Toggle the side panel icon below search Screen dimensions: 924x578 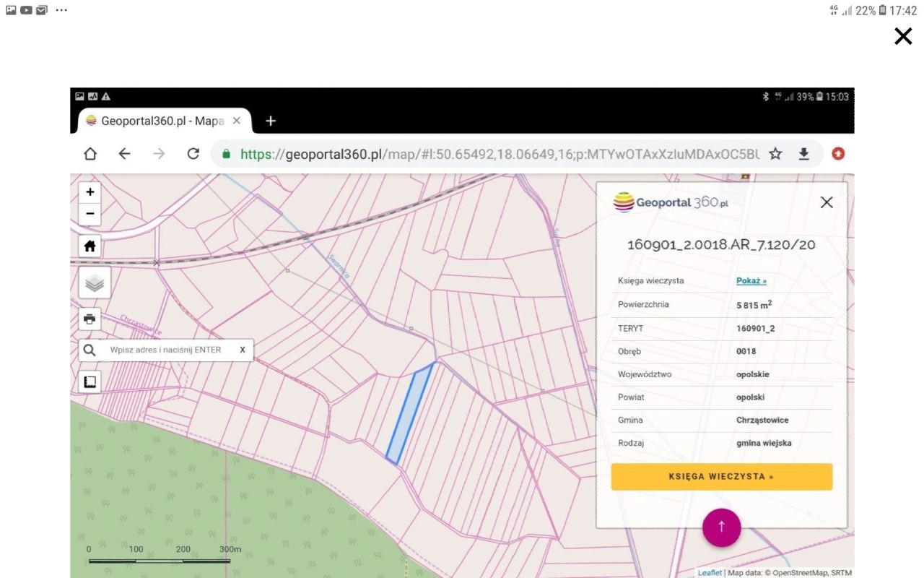pos(90,382)
